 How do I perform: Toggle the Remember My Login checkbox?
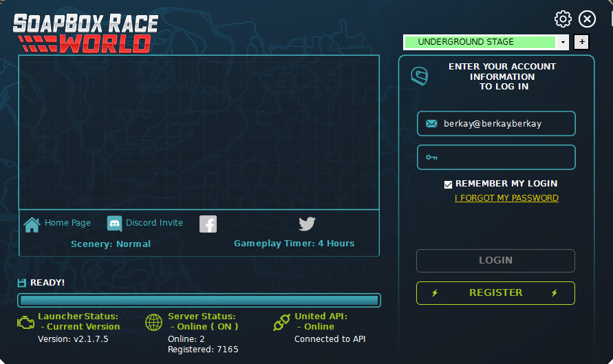448,184
